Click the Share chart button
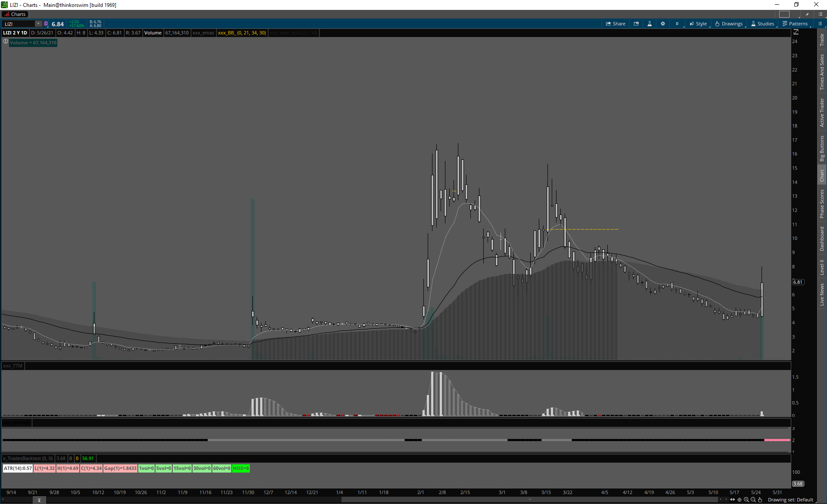The width and height of the screenshot is (827, 504). tap(616, 24)
